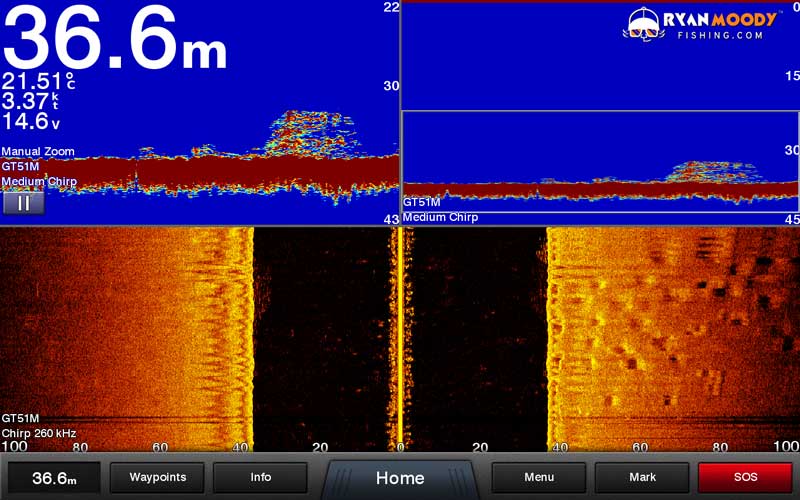Click the Info button
The image size is (800, 500).
point(260,478)
